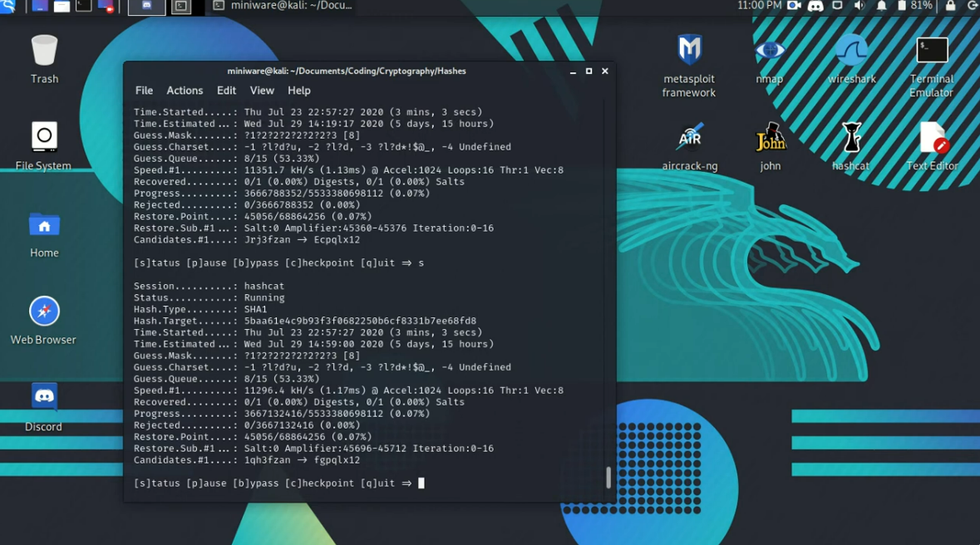Expand the Edit menu in terminal

click(226, 91)
